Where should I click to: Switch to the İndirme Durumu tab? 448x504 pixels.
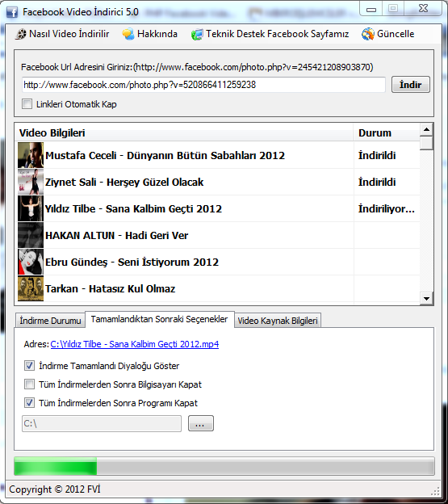pyautogui.click(x=50, y=321)
